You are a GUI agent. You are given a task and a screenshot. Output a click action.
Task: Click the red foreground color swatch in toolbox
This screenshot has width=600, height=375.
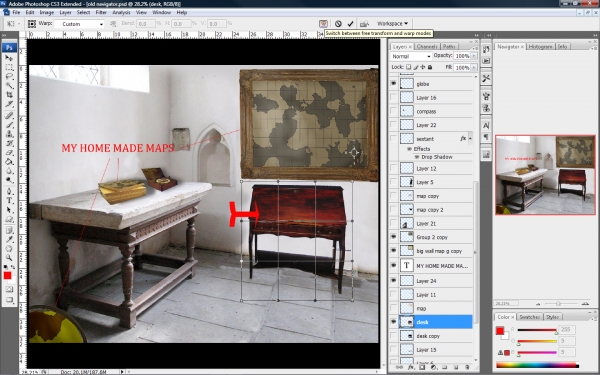point(7,276)
